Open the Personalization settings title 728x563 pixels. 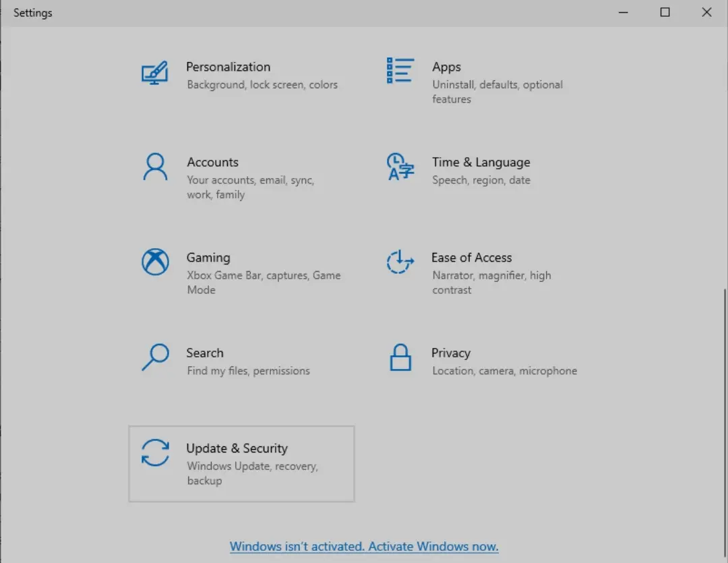228,67
